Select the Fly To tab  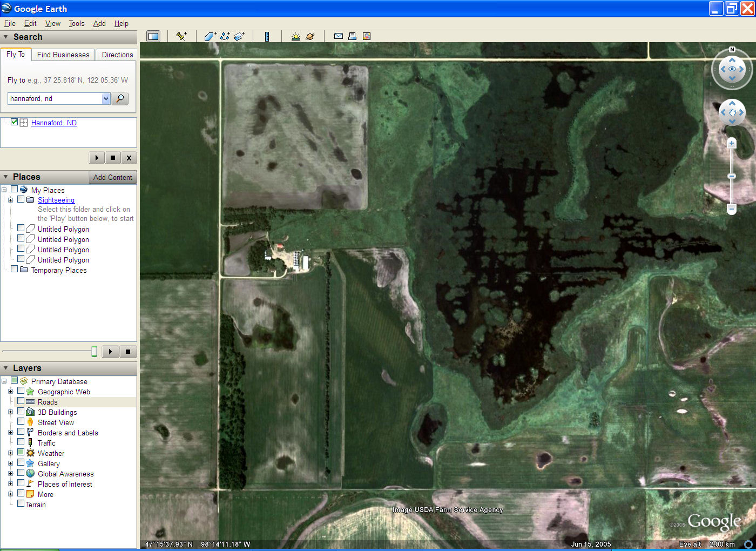(16, 54)
